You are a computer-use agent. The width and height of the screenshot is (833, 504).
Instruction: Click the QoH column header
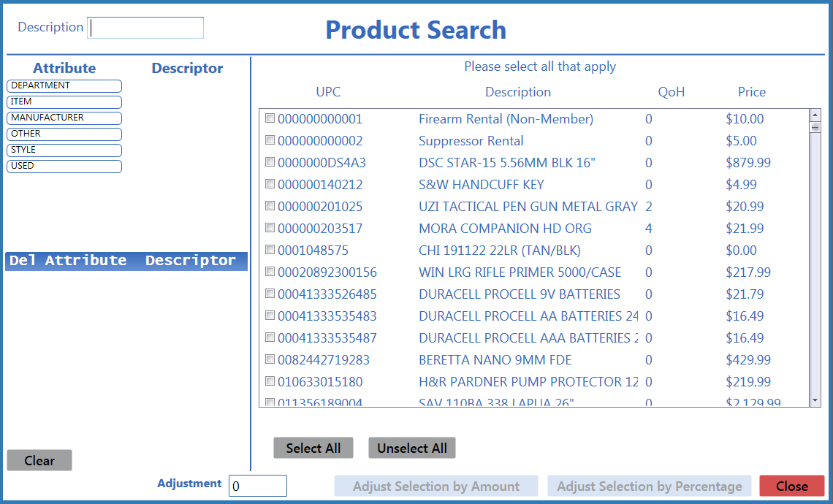pyautogui.click(x=672, y=92)
